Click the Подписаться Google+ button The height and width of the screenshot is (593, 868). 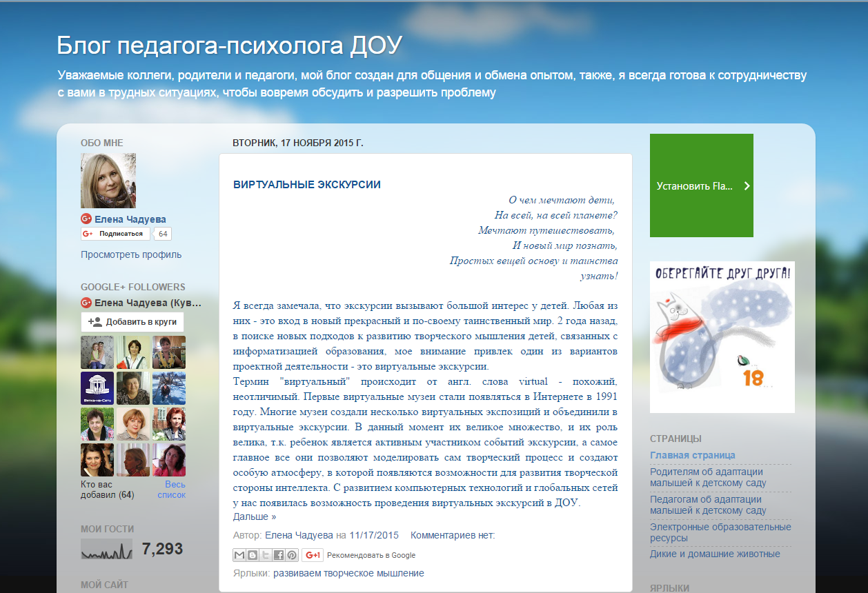pyautogui.click(x=115, y=234)
